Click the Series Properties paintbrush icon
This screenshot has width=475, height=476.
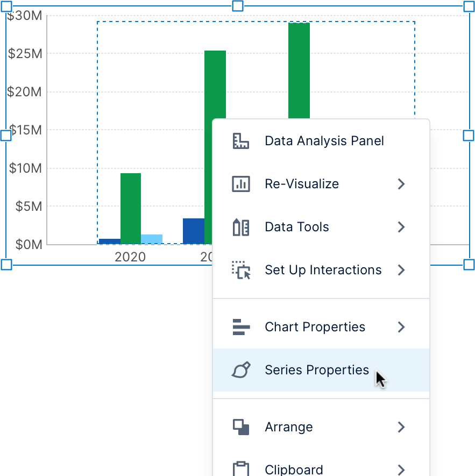coord(240,370)
